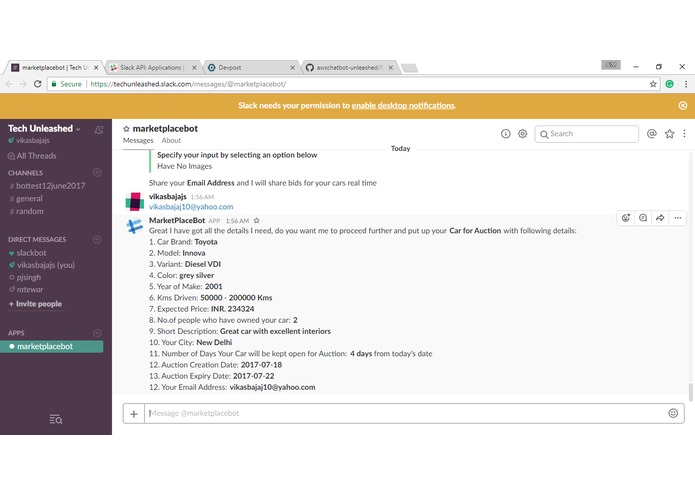Dismiss the desktop notifications banner

[683, 105]
